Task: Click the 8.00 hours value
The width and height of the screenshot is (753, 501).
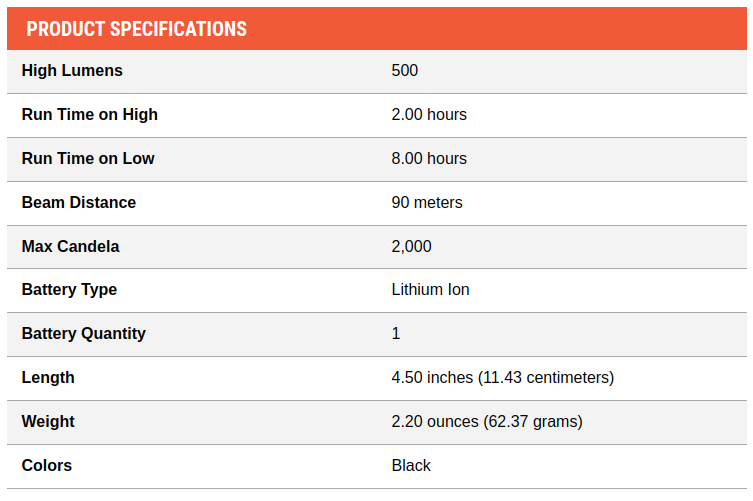Action: 429,159
